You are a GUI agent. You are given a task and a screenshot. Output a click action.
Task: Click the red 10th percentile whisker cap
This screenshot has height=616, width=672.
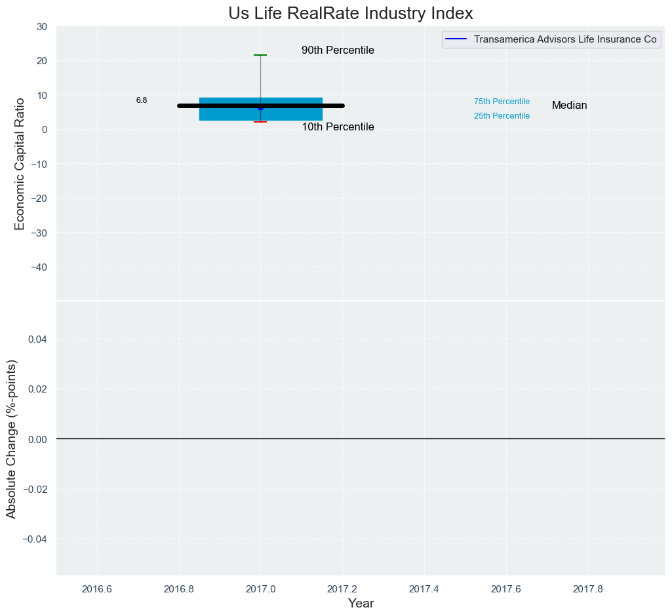[x=260, y=122]
